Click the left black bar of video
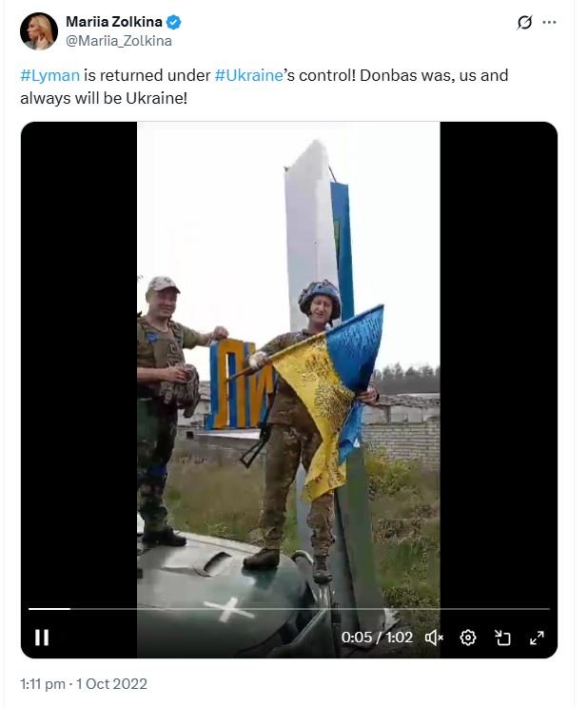 pyautogui.click(x=79, y=361)
